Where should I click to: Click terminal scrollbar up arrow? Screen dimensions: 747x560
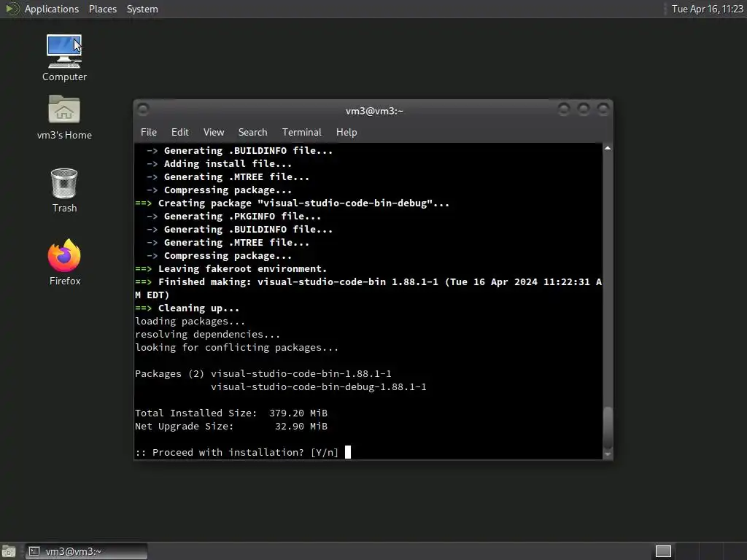click(x=608, y=148)
